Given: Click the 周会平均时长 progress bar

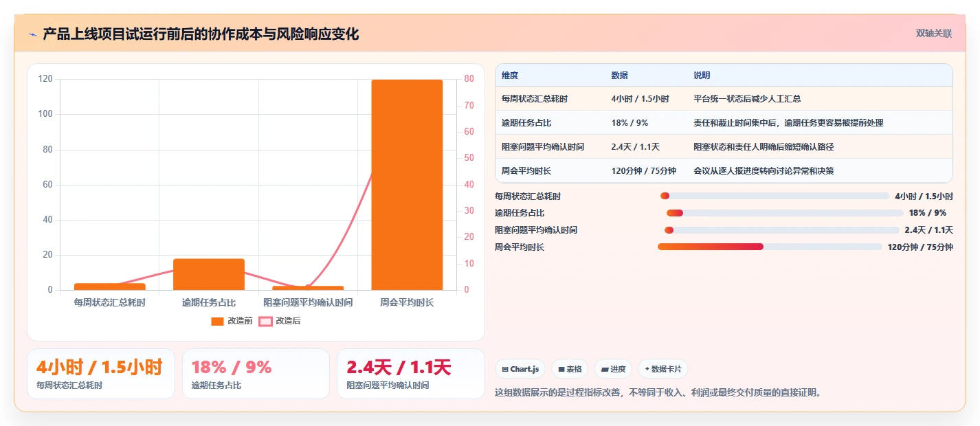Looking at the screenshot, I should pos(770,247).
